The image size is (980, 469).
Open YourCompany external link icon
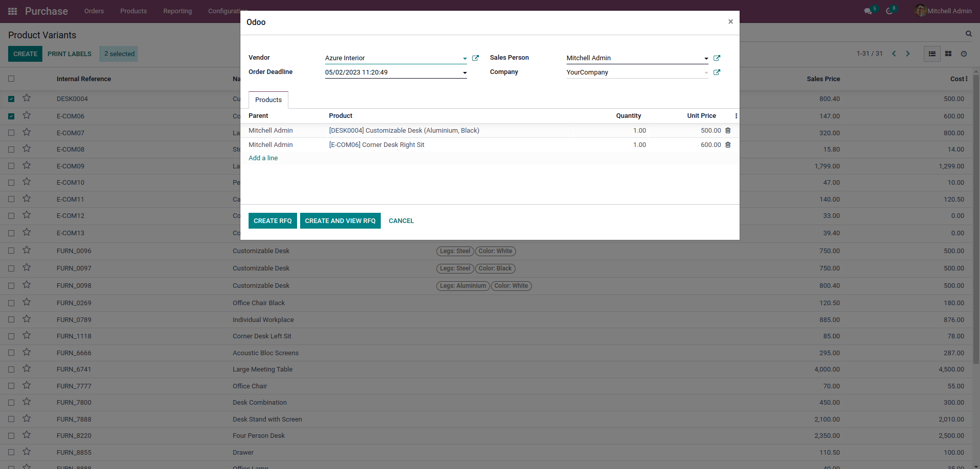click(x=717, y=72)
